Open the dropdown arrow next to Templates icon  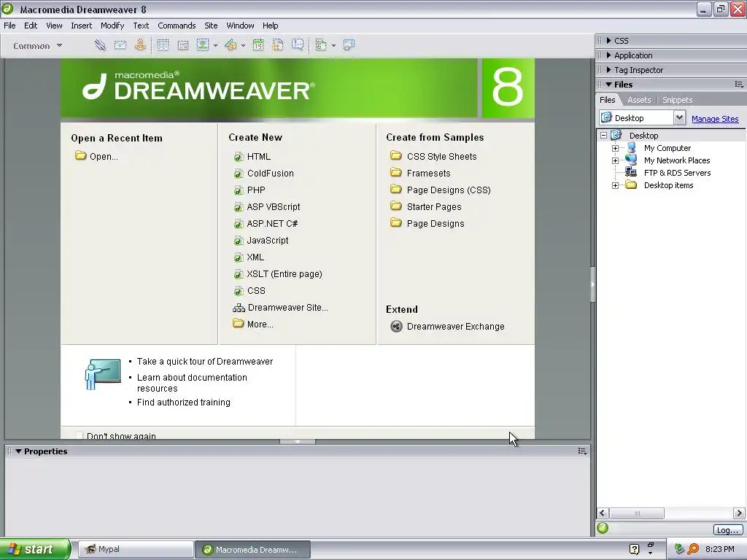point(333,46)
